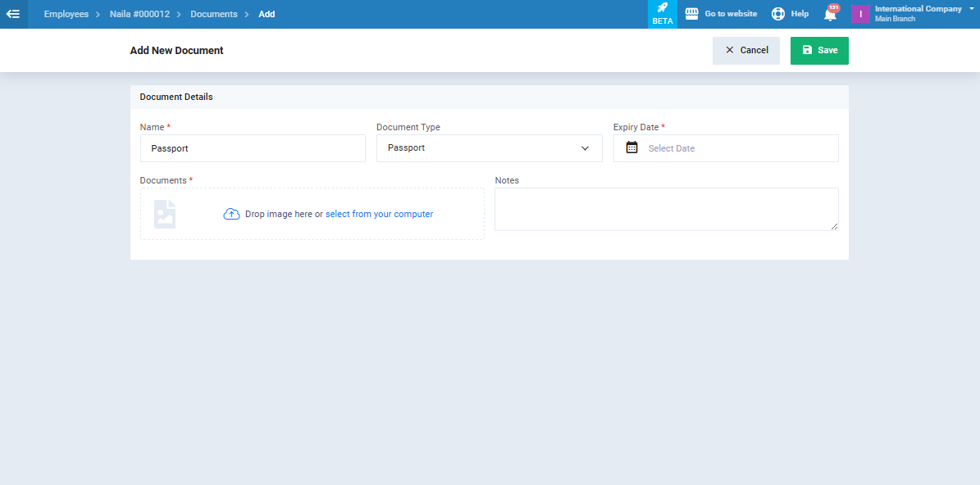Focus the Name input field

tap(253, 148)
